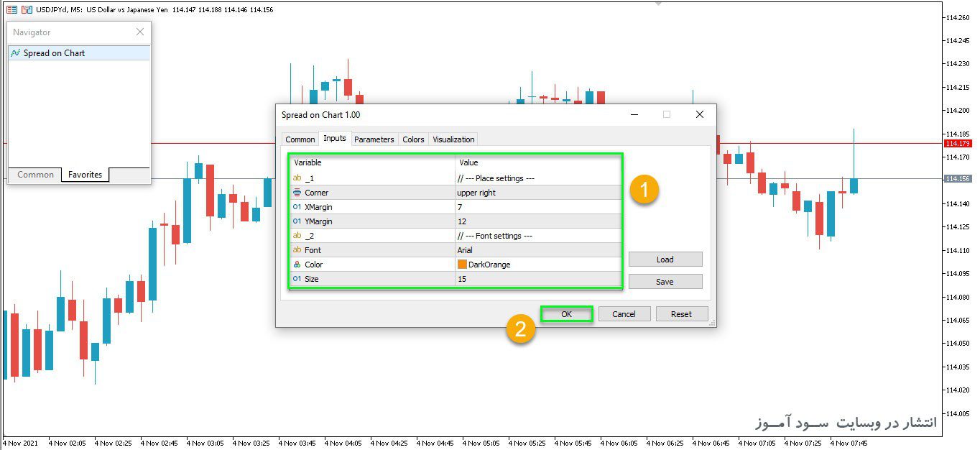This screenshot has height=450, width=980.
Task: Click the Color parameter palette icon
Action: click(x=297, y=265)
